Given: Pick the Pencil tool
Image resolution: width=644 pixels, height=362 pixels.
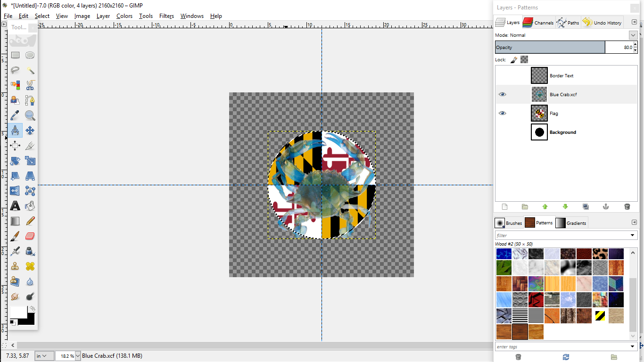Looking at the screenshot, I should point(30,221).
